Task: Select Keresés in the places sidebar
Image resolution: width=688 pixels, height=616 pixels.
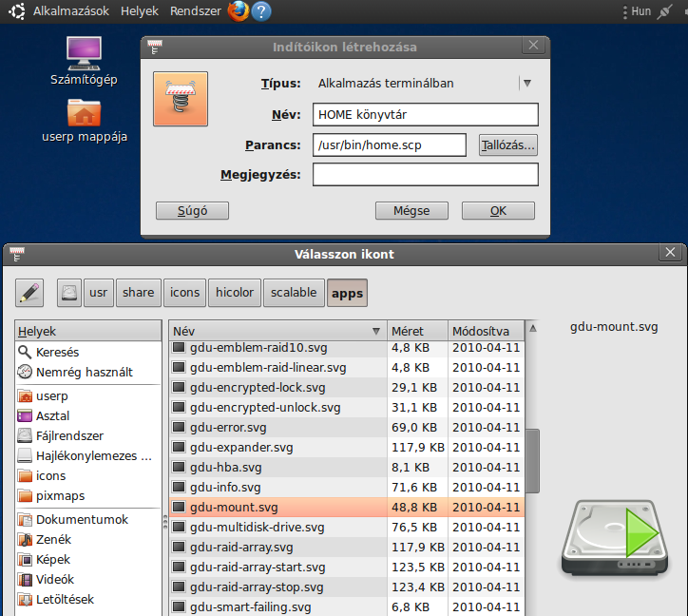Action: [57, 352]
